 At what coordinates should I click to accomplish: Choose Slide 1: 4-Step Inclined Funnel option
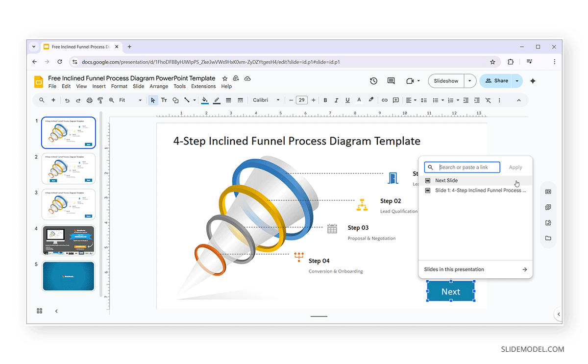(x=475, y=190)
